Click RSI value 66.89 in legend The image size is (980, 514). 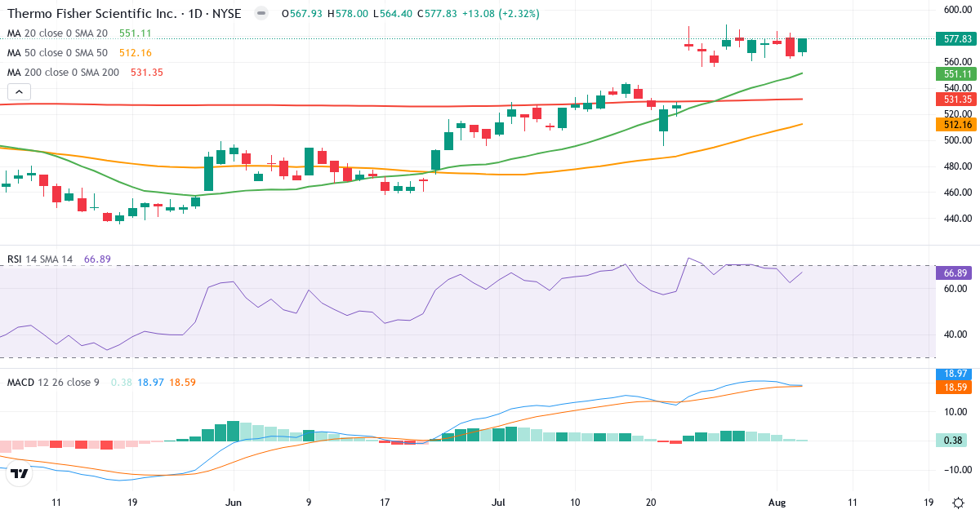point(97,259)
